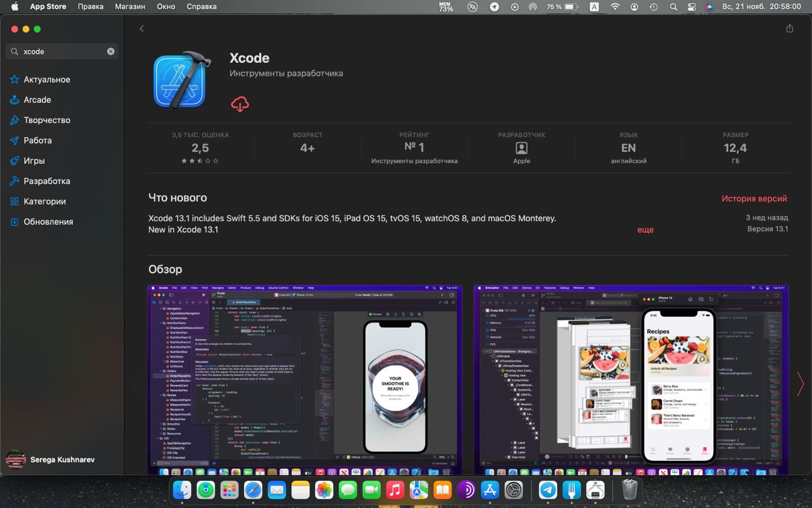
Task: Click the xcode search field
Action: click(x=62, y=51)
